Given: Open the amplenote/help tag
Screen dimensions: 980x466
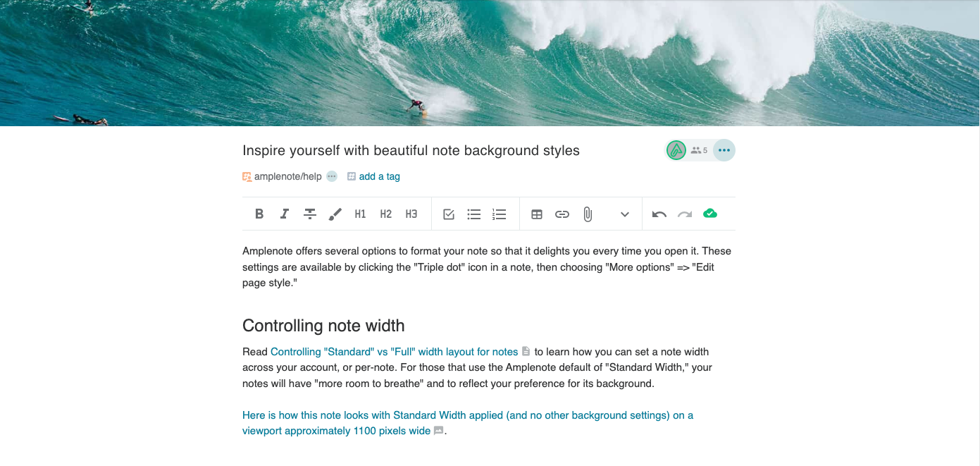Looking at the screenshot, I should click(x=287, y=176).
